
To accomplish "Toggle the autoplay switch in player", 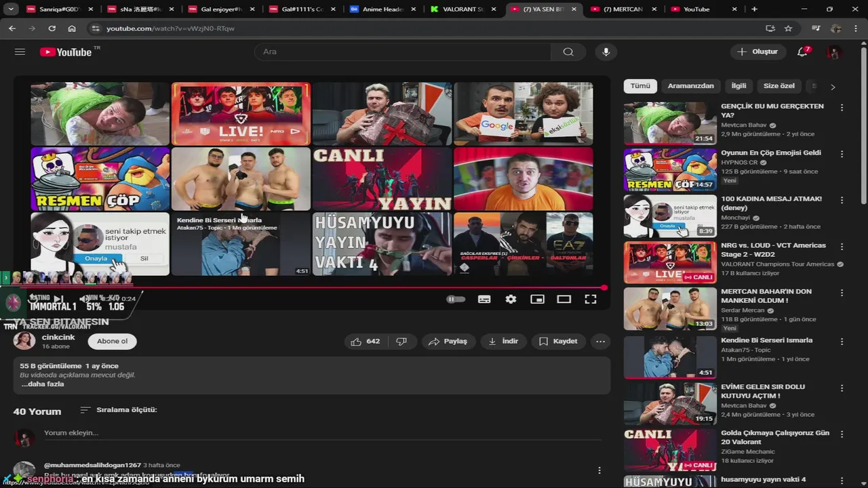I will coord(456,299).
